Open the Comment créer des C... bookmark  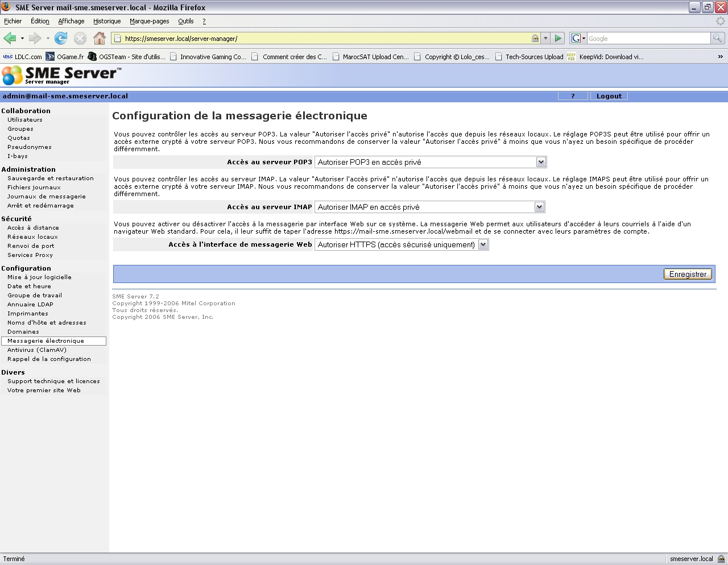coord(289,57)
